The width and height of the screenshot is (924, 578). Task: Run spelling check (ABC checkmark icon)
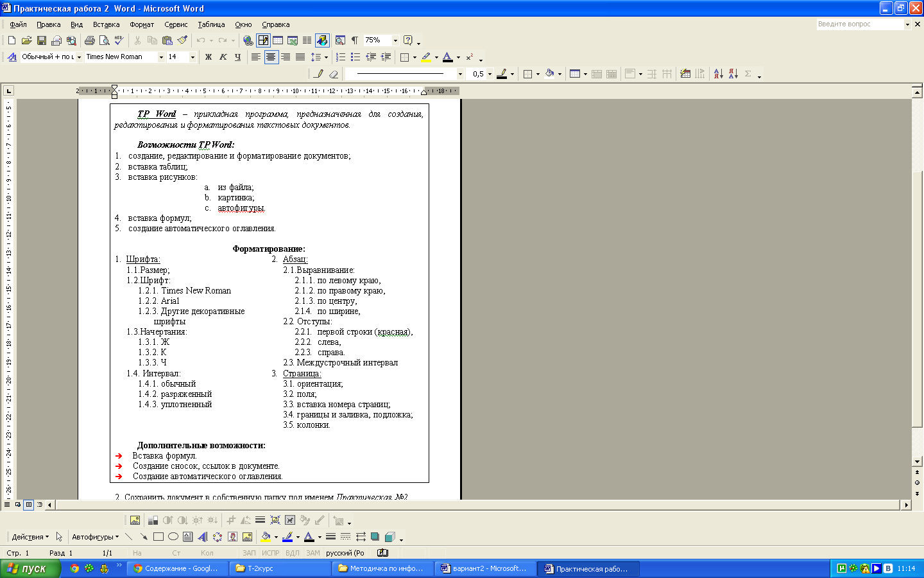[x=119, y=40]
